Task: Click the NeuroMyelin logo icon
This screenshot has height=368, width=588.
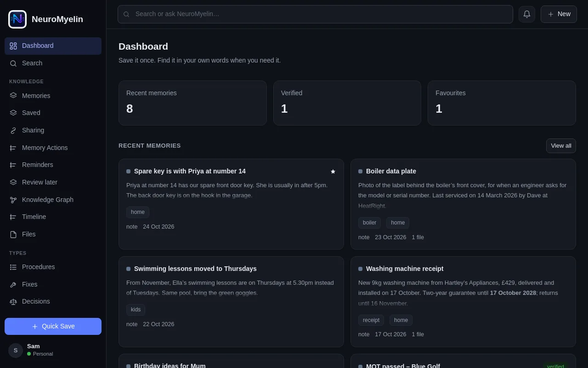Action: [17, 19]
